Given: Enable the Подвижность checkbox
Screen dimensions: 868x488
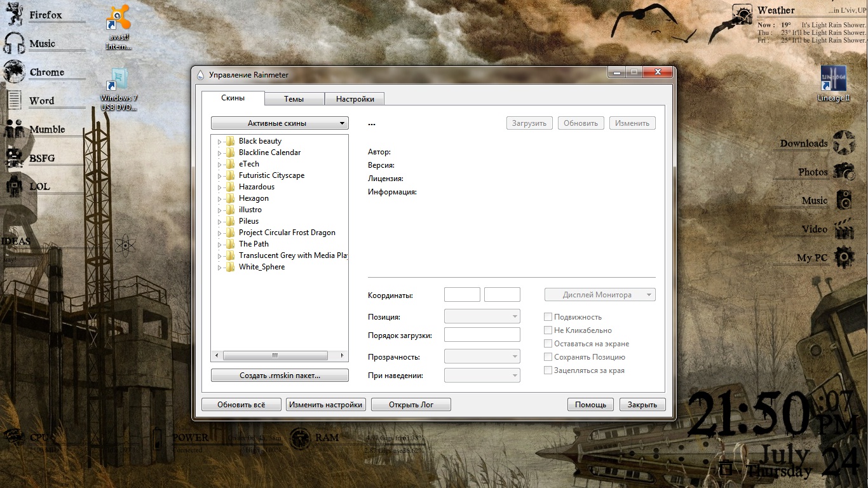Looking at the screenshot, I should click(x=548, y=317).
